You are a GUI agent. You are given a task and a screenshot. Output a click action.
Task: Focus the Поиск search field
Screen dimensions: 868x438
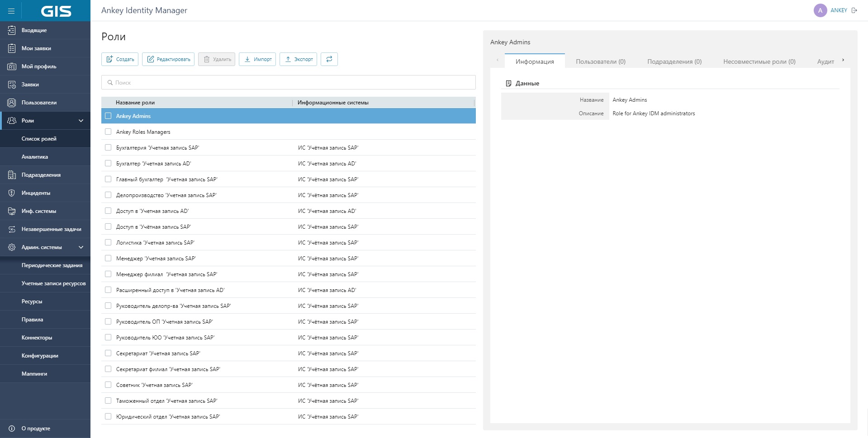pos(289,82)
